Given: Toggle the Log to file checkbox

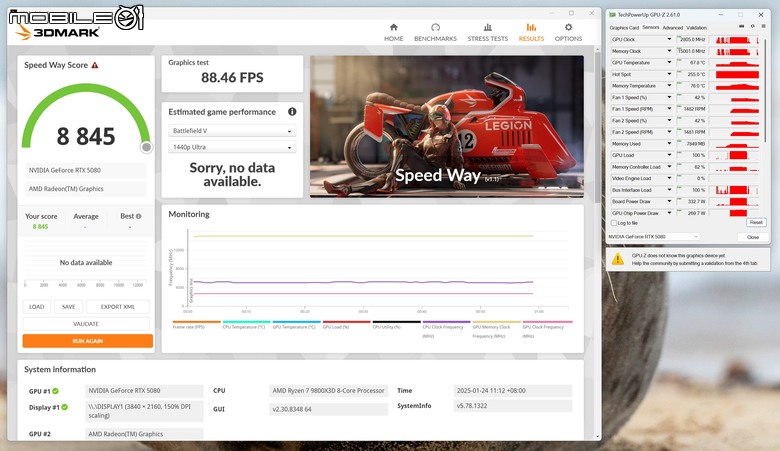Looking at the screenshot, I should (614, 223).
